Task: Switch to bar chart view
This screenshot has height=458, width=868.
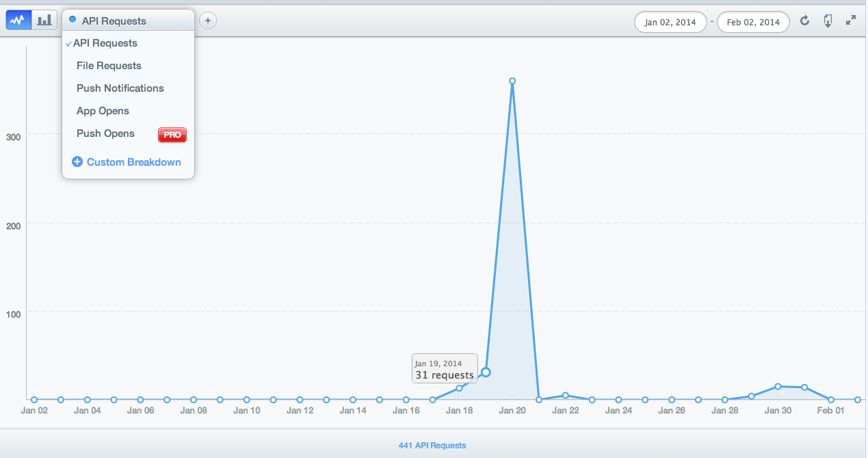Action: click(44, 21)
